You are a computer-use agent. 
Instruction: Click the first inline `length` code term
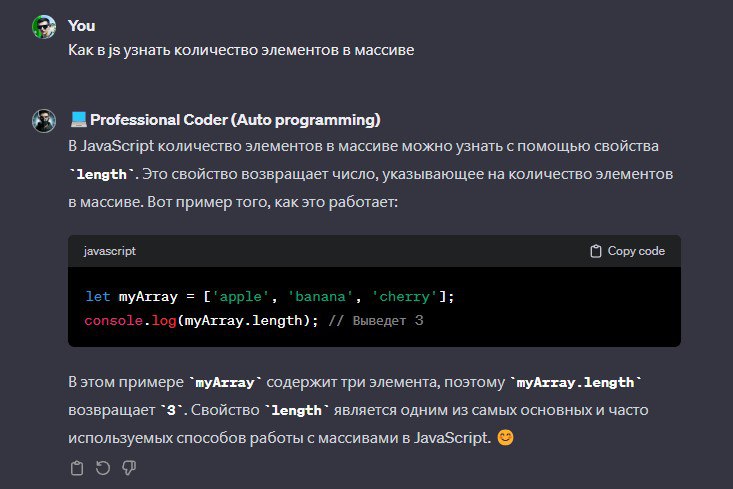[101, 174]
